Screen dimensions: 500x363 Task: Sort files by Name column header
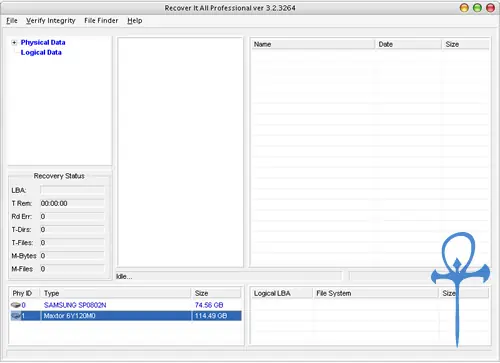pyautogui.click(x=313, y=44)
